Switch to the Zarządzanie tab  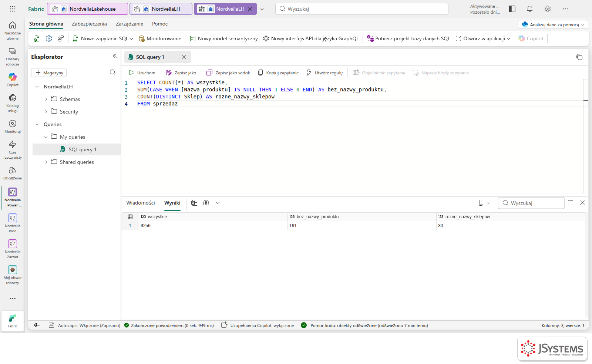click(129, 24)
